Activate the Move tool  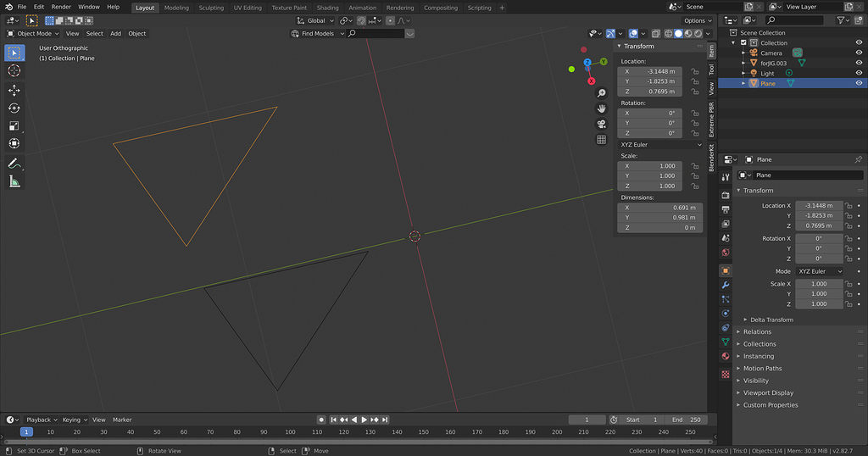pyautogui.click(x=14, y=90)
